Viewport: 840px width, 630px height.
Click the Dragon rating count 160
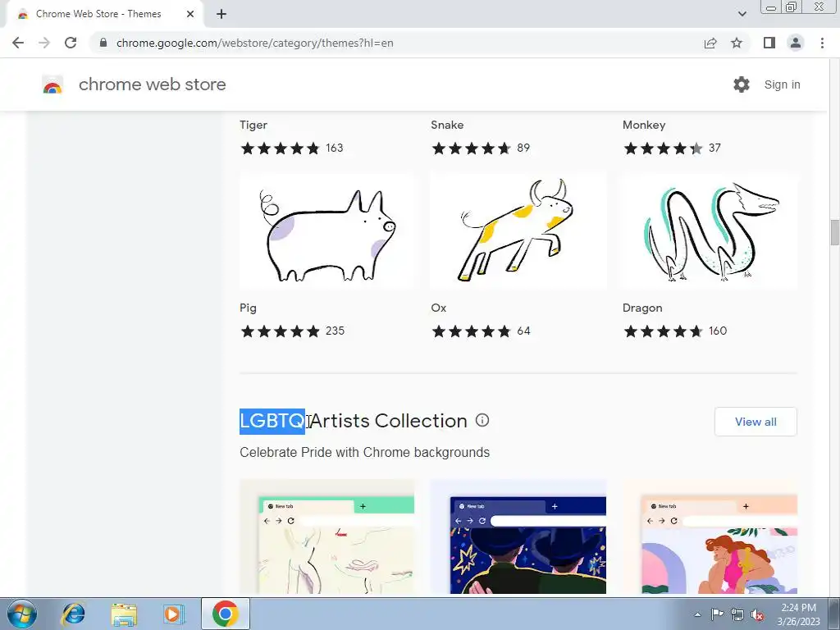[718, 331]
